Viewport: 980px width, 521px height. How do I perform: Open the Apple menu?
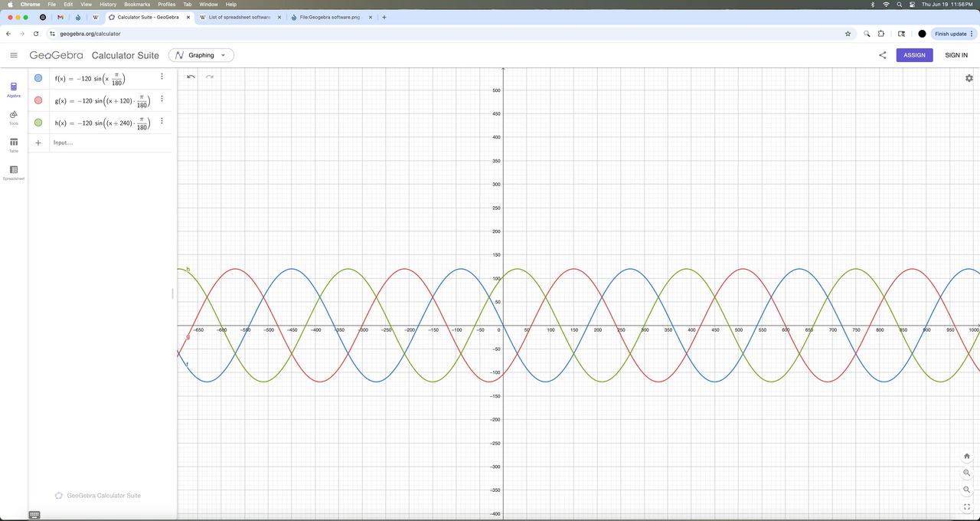(x=11, y=5)
